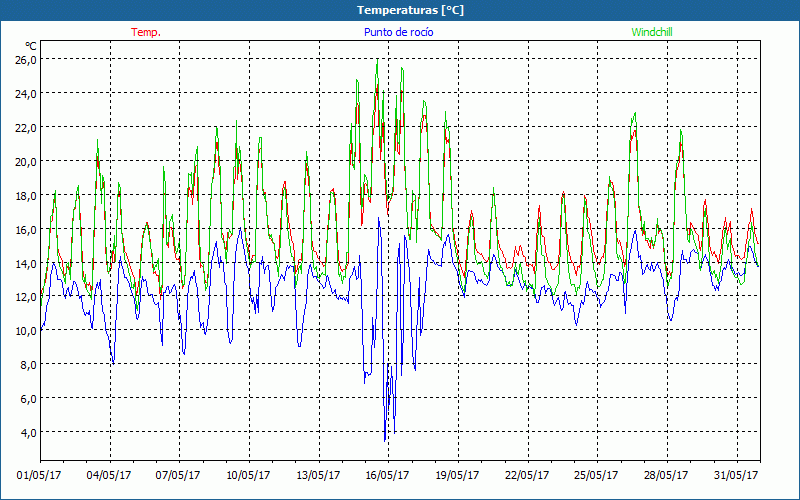Click the 07/05/17 date label
Screen dimensions: 800x500
178,476
